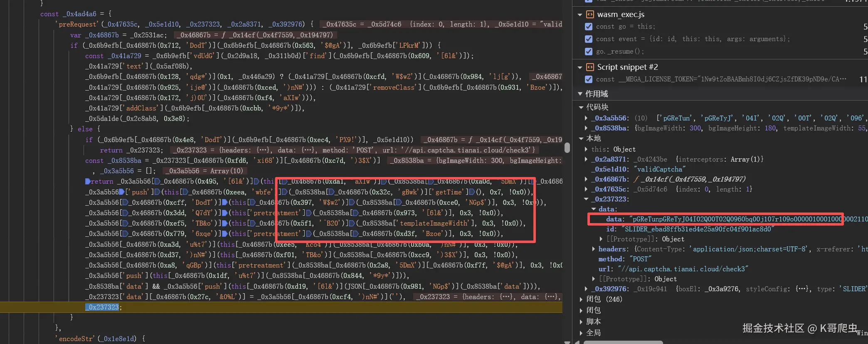Click the _0x5e1d10 "validCaptcha" value
The image size is (868, 344).
[x=659, y=169]
